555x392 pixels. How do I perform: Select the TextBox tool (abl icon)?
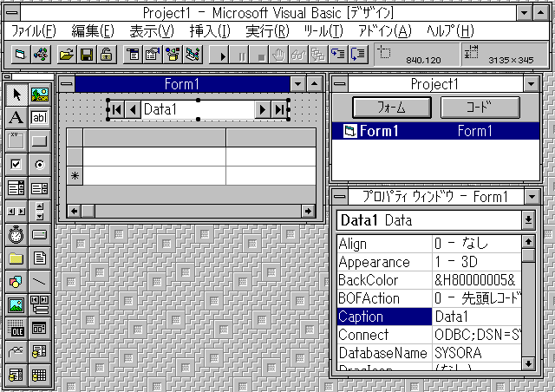click(40, 118)
